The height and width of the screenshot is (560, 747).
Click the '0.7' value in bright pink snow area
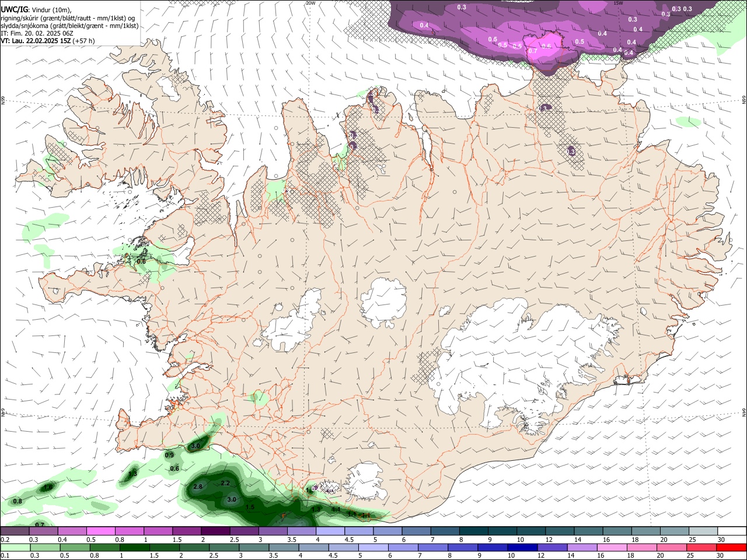[x=532, y=51]
